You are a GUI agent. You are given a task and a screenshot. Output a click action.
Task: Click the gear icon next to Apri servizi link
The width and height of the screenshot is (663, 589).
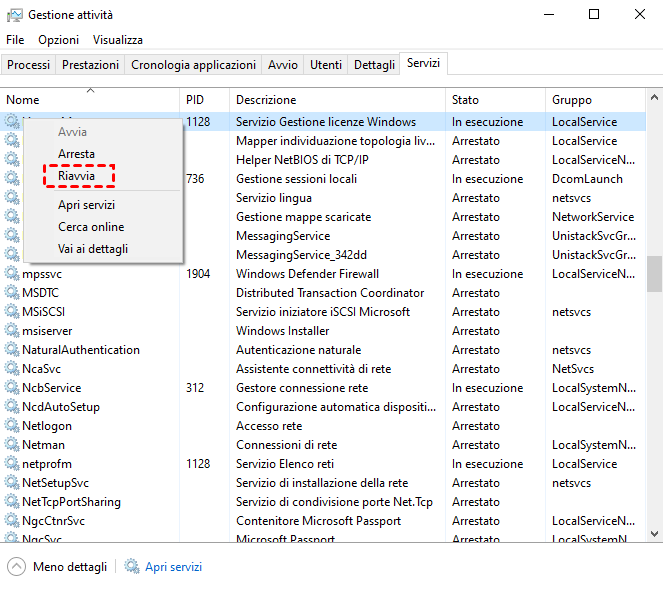pyautogui.click(x=132, y=567)
